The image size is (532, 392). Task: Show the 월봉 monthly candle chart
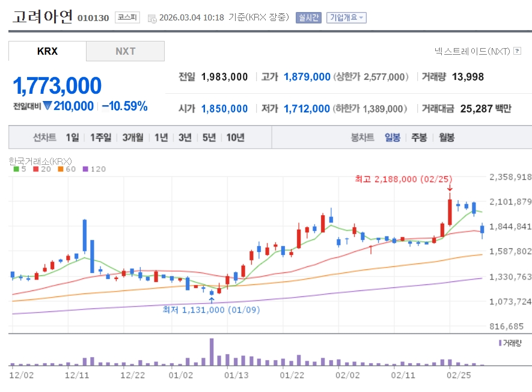(x=446, y=138)
